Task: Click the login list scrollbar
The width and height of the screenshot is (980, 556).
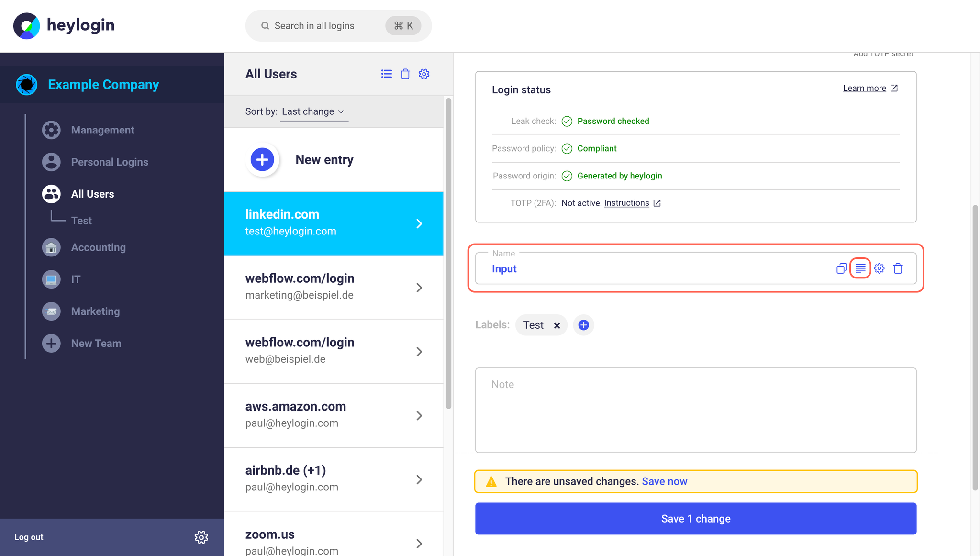Action: (448, 254)
